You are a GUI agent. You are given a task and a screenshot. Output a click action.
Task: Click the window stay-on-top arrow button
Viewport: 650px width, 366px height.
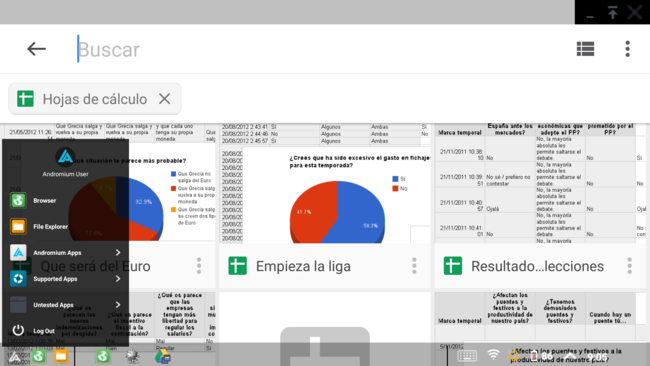[x=613, y=12]
